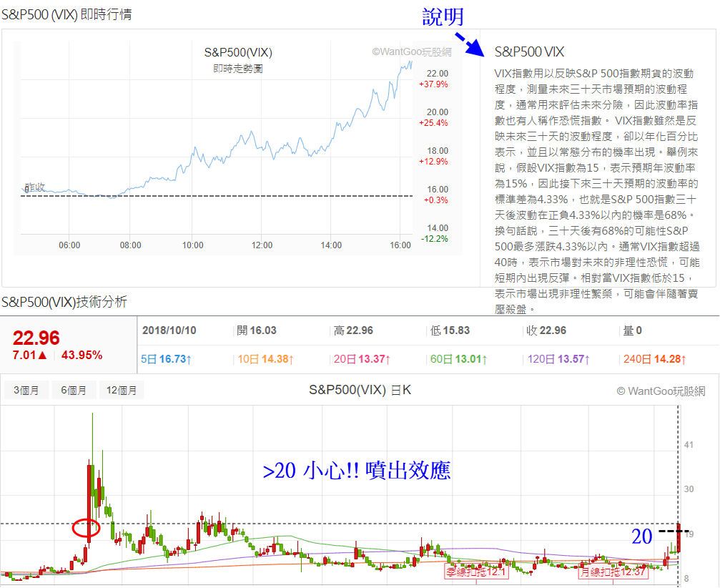Click the WantGoo watermark in intraday chart
Image resolution: width=720 pixels, height=588 pixels.
412,52
